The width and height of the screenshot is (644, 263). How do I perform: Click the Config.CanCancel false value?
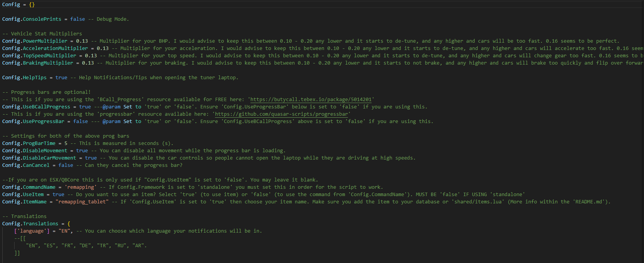[x=66, y=165]
